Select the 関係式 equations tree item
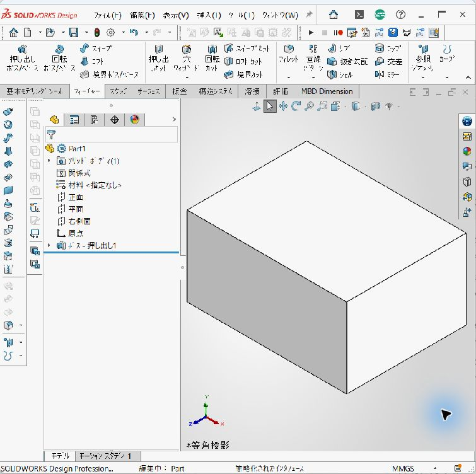The image size is (476, 474). click(x=74, y=173)
